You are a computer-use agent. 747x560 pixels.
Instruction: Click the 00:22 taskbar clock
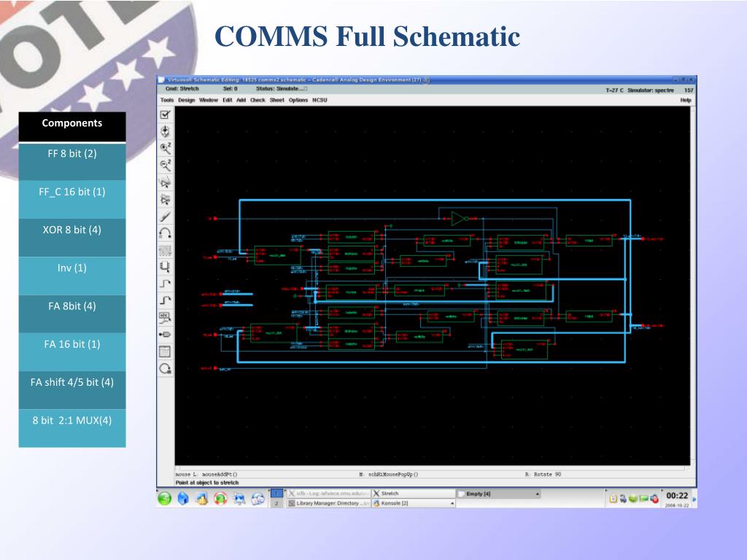coord(676,496)
